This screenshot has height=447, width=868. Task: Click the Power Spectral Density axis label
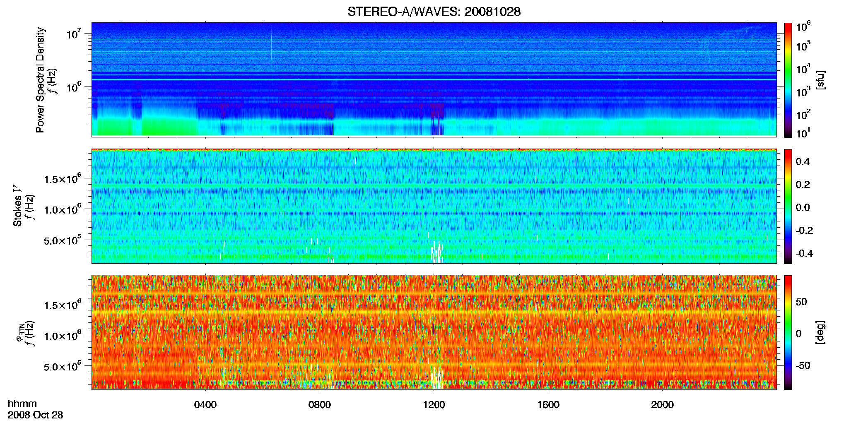coord(40,80)
